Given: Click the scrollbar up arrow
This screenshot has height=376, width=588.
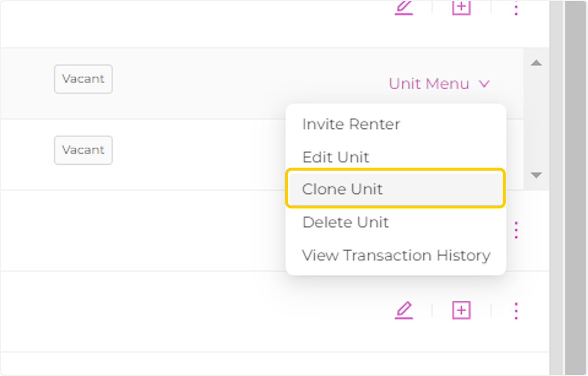Looking at the screenshot, I should click(536, 63).
